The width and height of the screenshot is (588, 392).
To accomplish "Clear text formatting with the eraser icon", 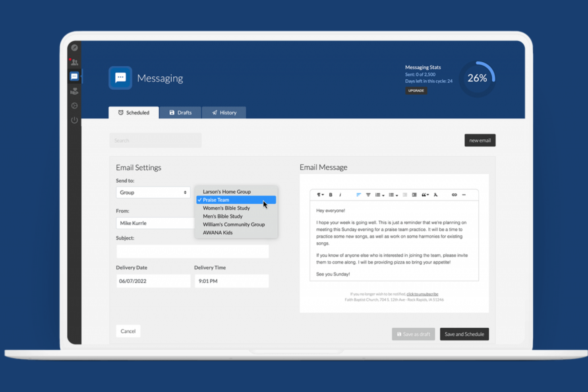I will tap(435, 195).
